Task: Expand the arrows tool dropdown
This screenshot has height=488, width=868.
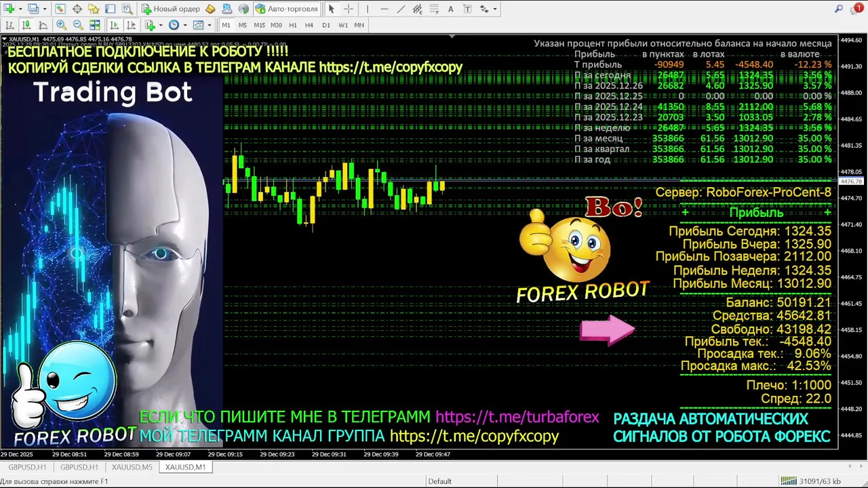Action: coord(495,9)
